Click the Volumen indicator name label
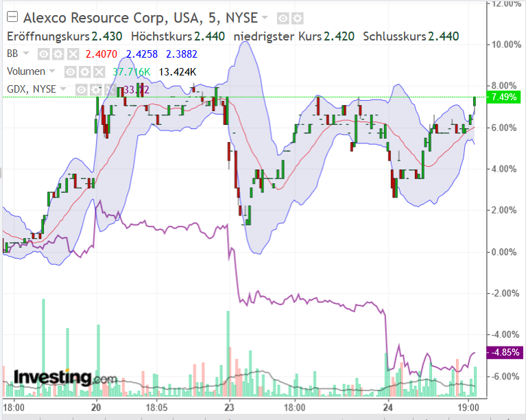The height and width of the screenshot is (420, 526). click(26, 71)
